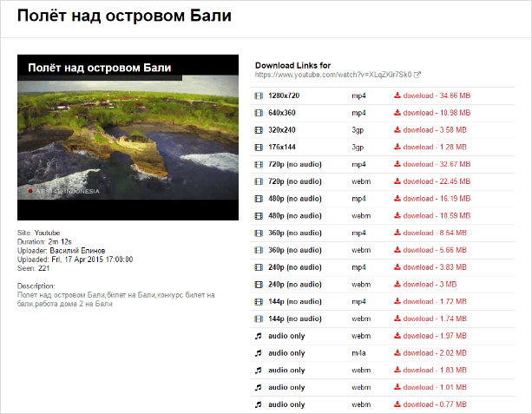Click the film icon beside 176x144
Viewport: 532px width, 414px height.
point(259,148)
